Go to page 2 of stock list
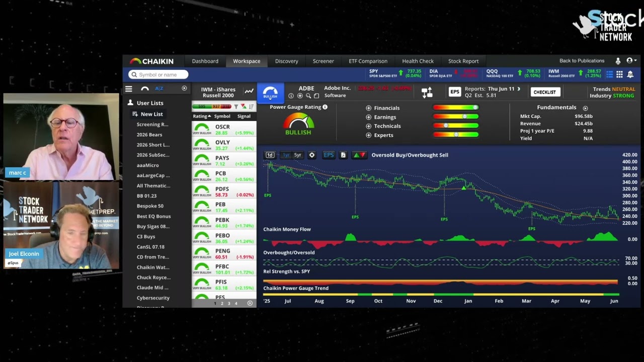The image size is (644, 362). point(222,303)
